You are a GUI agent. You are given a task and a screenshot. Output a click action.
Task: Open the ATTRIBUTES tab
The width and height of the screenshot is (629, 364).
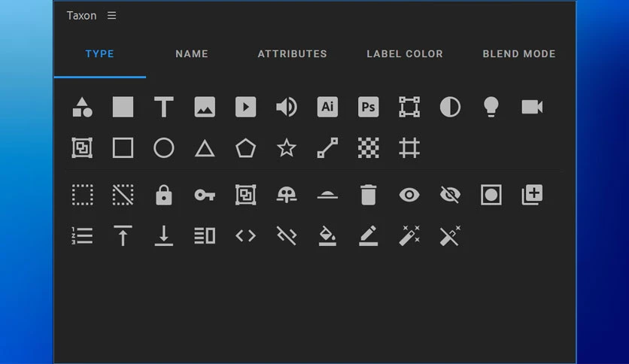[x=293, y=53]
